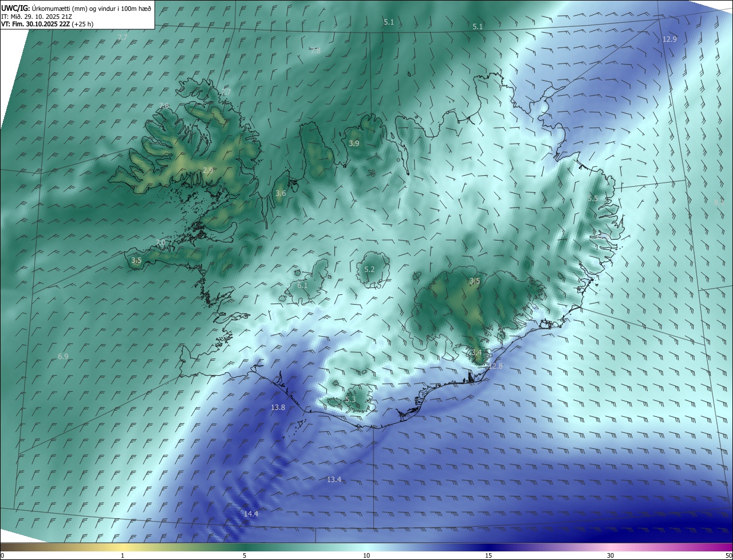Image resolution: width=733 pixels, height=560 pixels.
Task: Click the title 'Úrkomumætti (mm) og vindur í 100m hæð'
Action: click(92, 8)
